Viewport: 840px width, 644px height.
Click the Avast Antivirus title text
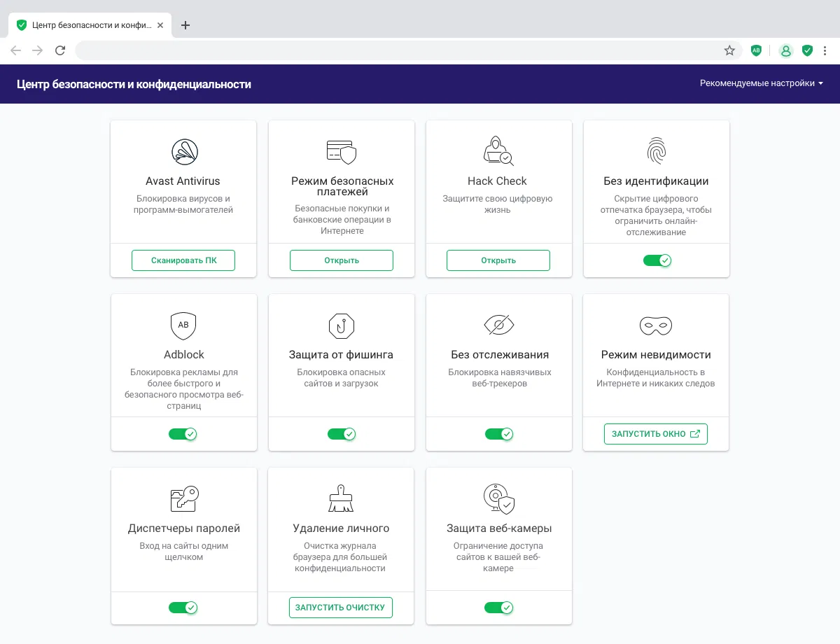[183, 181]
